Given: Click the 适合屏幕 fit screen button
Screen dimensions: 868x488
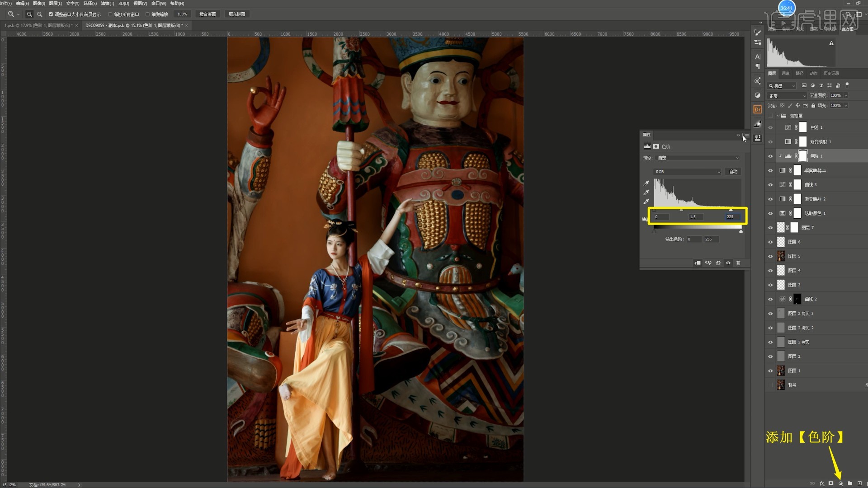Looking at the screenshot, I should point(208,14).
